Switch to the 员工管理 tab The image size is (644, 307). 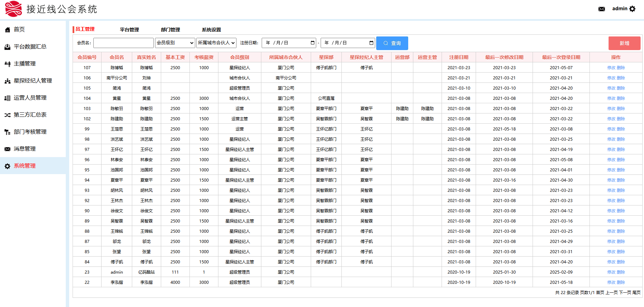coord(85,29)
